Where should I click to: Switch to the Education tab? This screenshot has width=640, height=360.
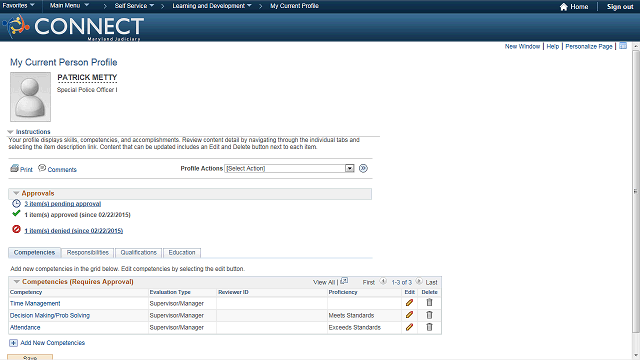pyautogui.click(x=182, y=253)
